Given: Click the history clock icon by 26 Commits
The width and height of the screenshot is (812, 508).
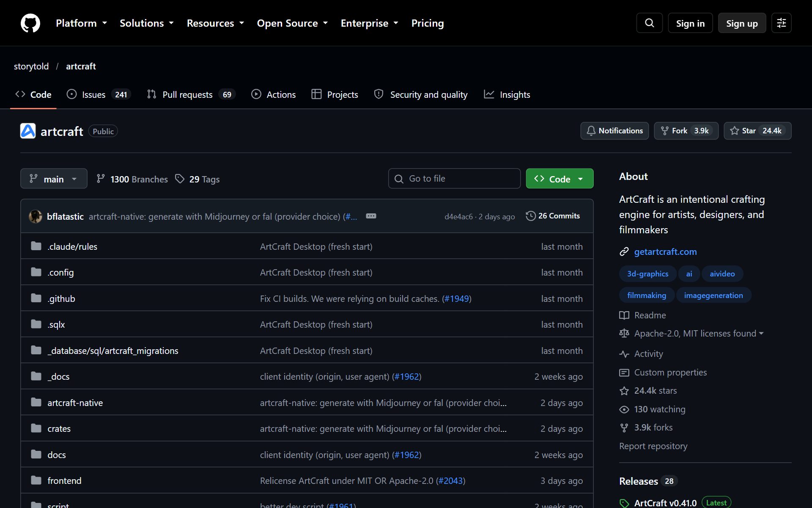Looking at the screenshot, I should coord(530,216).
